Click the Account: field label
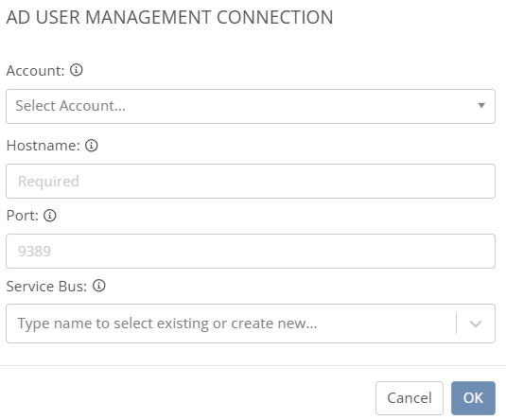Screen dimensions: 506x420 (x=36, y=71)
